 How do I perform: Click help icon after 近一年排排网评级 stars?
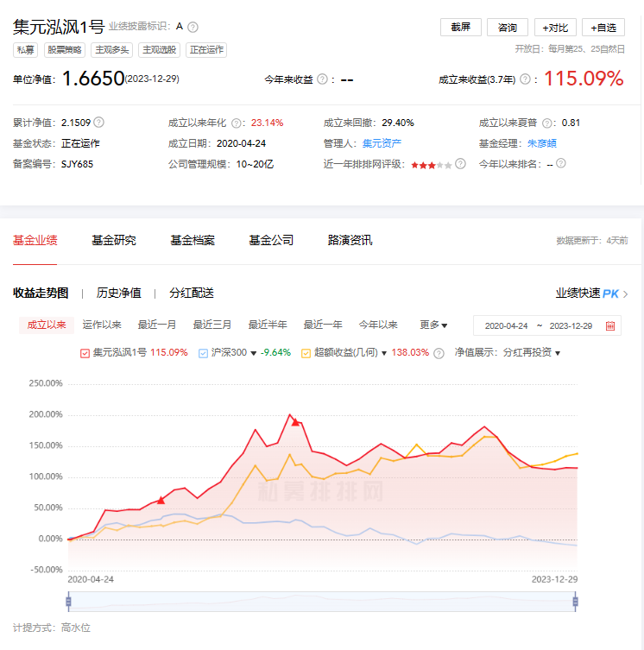pyautogui.click(x=460, y=164)
